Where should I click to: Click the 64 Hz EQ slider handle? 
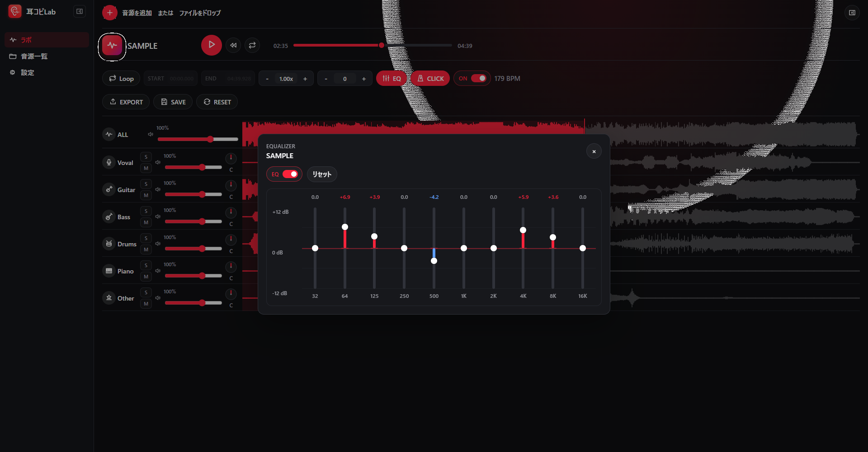(x=345, y=227)
